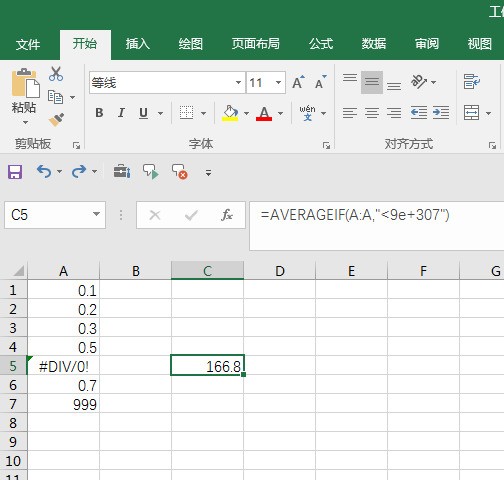The width and height of the screenshot is (504, 480).
Task: Click the Select All corner triangle
Action: pyautogui.click(x=19, y=271)
